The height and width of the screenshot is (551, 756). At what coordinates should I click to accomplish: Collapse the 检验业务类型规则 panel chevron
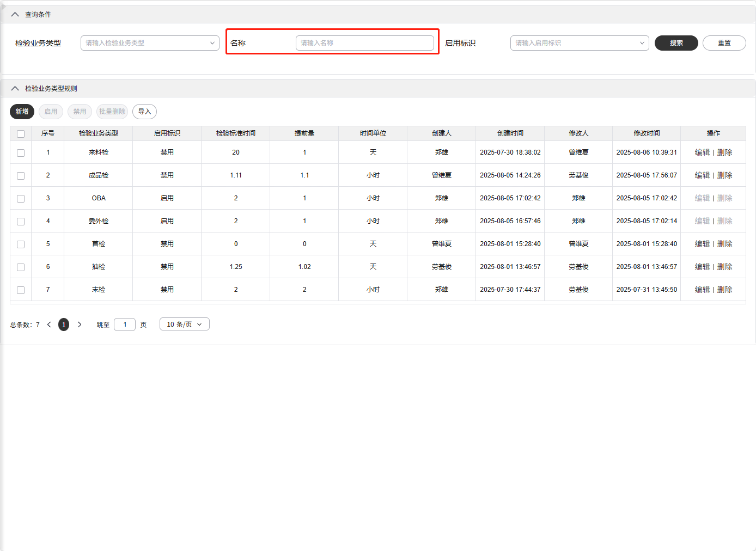coord(15,89)
